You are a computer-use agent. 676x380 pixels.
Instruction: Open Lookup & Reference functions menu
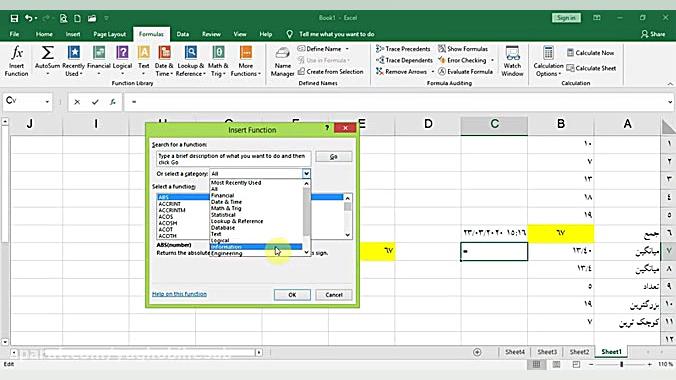click(x=191, y=61)
